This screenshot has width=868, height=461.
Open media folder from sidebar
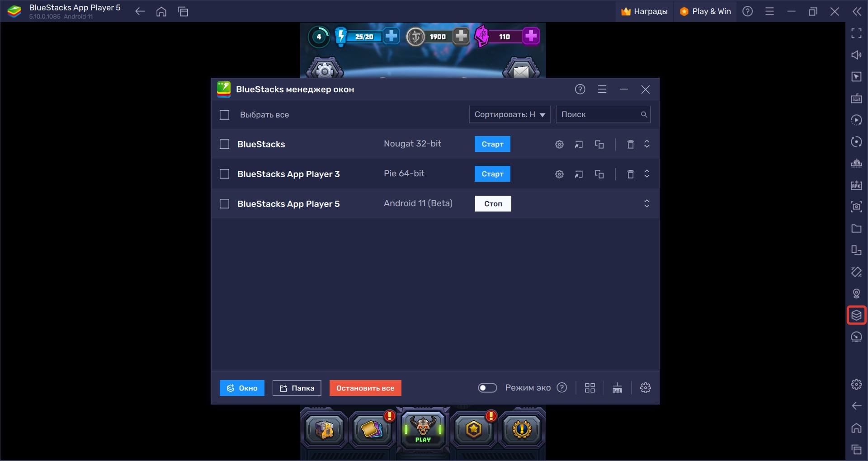pyautogui.click(x=856, y=229)
